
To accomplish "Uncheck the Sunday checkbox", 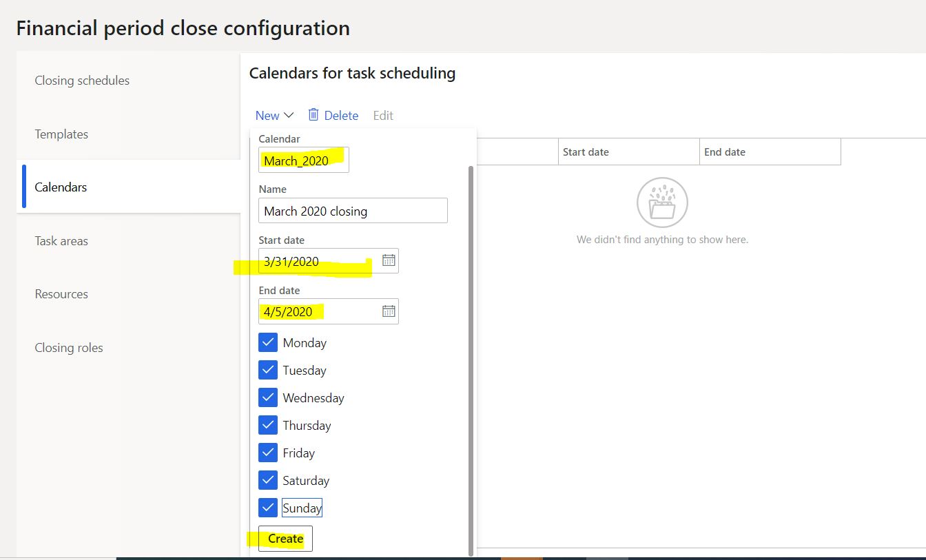I will [x=268, y=508].
